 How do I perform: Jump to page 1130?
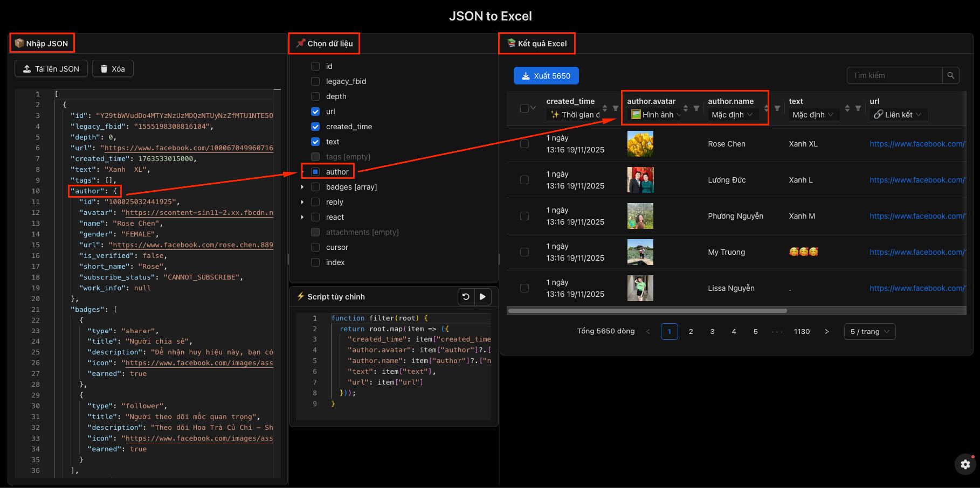(802, 331)
